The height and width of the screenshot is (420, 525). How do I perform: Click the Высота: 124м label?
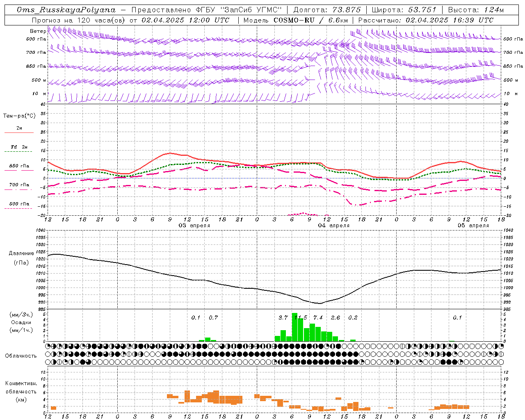476,10
